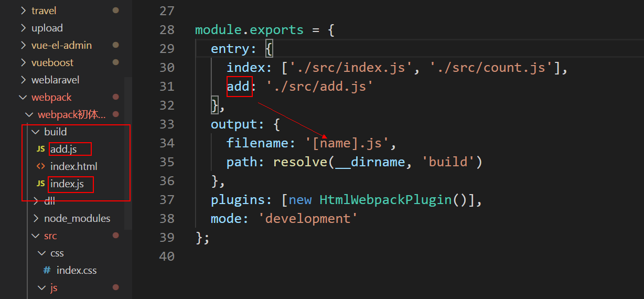Image resolution: width=644 pixels, height=299 pixels.
Task: Click the modified dot beside vue-el-admin
Action: click(x=115, y=45)
